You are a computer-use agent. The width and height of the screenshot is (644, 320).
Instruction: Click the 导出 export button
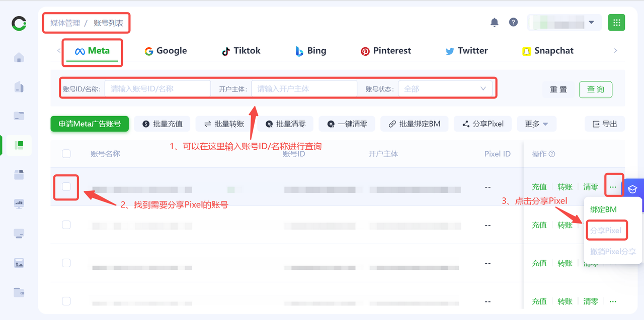tap(604, 124)
